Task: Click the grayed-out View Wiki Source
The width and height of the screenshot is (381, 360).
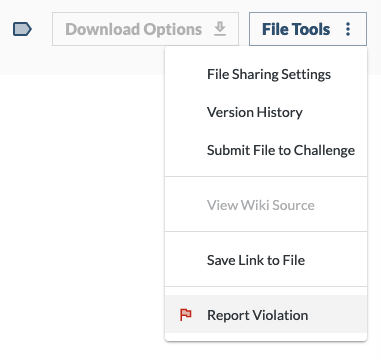Action: coord(266,205)
